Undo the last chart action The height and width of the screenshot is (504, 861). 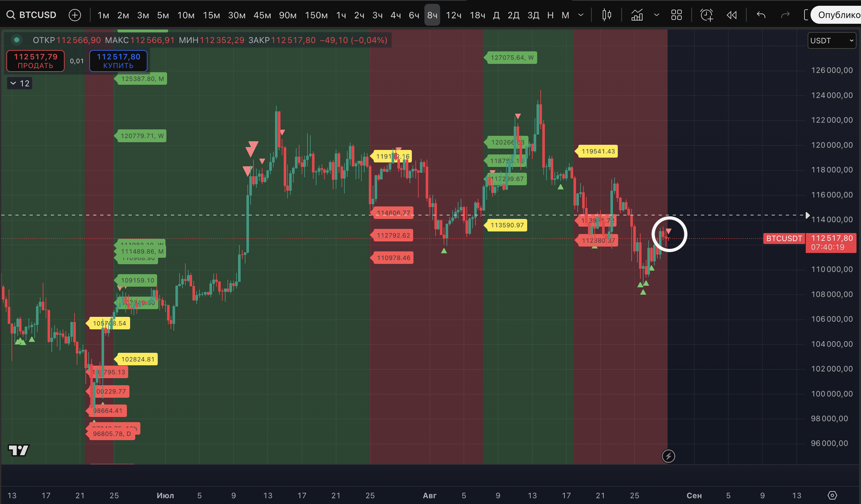pyautogui.click(x=761, y=15)
